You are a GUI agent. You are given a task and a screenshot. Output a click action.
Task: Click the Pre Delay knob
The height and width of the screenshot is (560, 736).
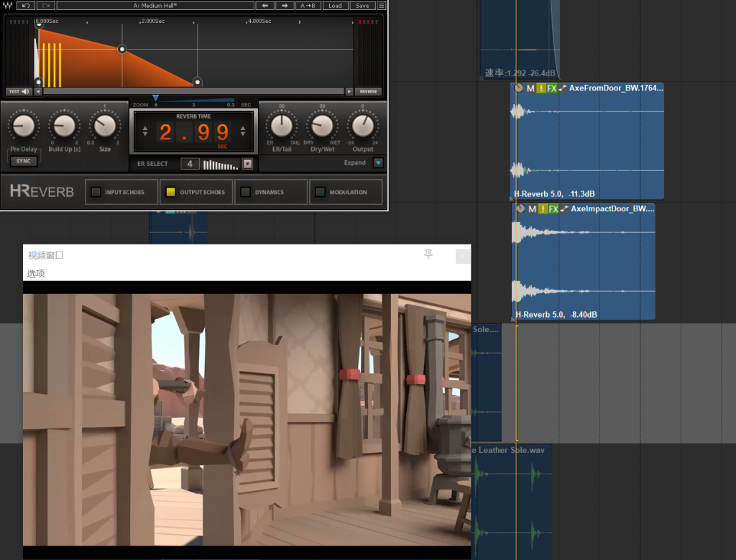[24, 126]
